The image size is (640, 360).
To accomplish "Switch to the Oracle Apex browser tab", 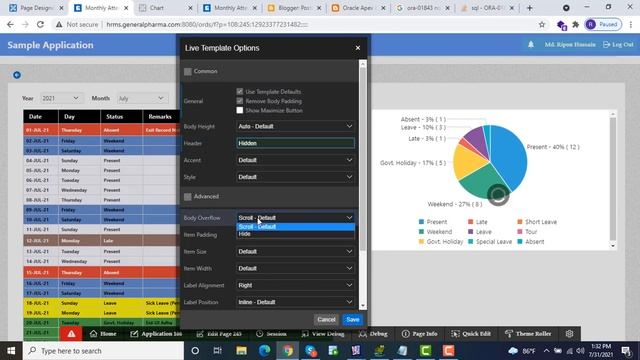I will tap(358, 8).
